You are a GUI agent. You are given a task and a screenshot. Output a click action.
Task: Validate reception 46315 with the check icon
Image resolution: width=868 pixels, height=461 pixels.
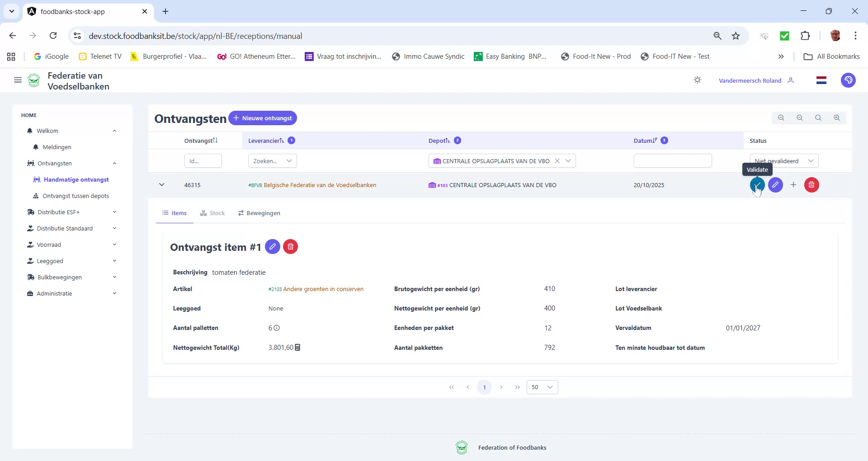(x=757, y=185)
